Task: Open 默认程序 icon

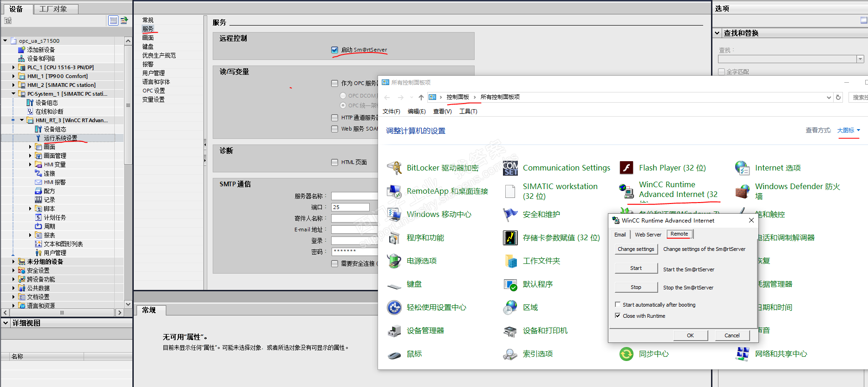Action: pyautogui.click(x=510, y=284)
